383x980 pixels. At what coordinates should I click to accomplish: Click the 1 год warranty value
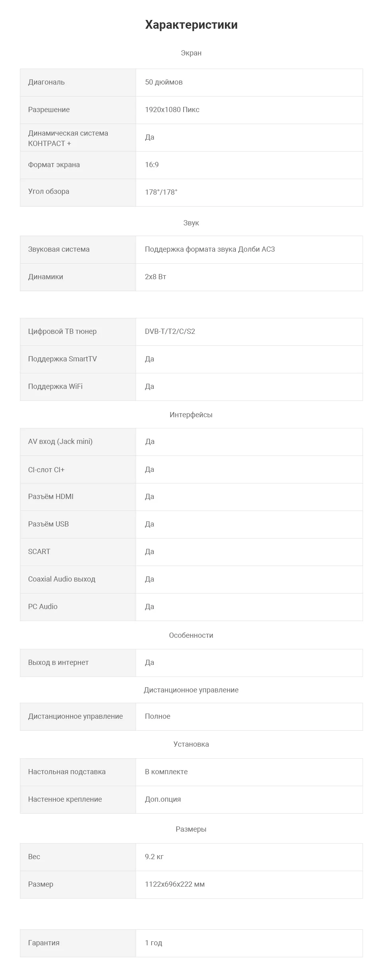point(154,943)
